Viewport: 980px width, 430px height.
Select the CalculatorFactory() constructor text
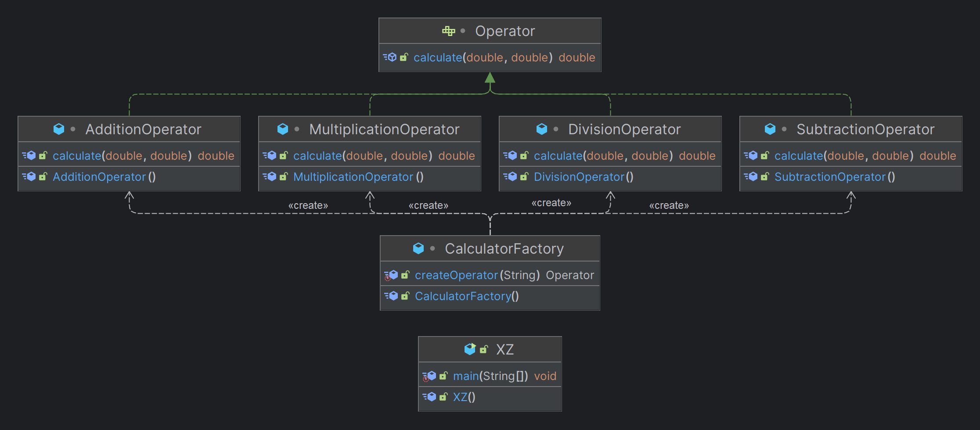click(x=467, y=296)
